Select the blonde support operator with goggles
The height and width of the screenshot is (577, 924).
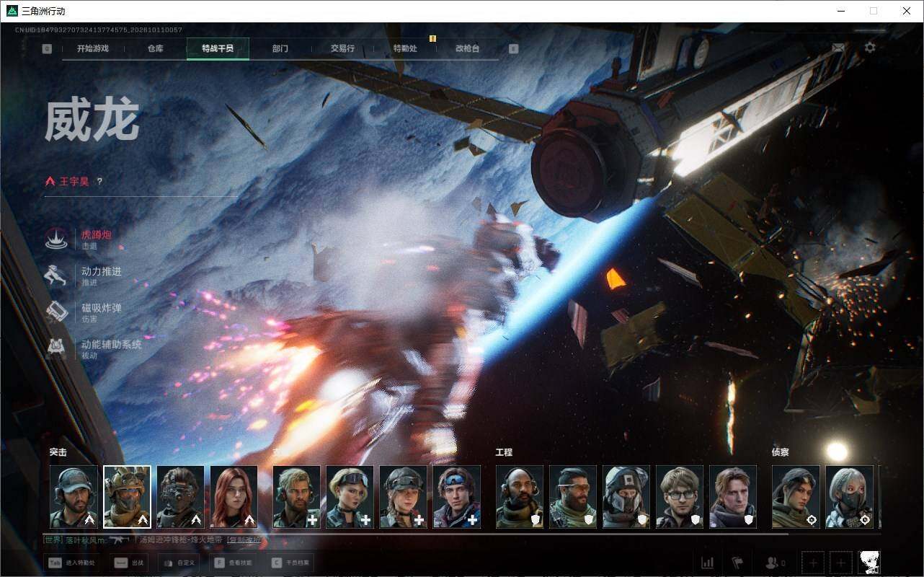[350, 497]
